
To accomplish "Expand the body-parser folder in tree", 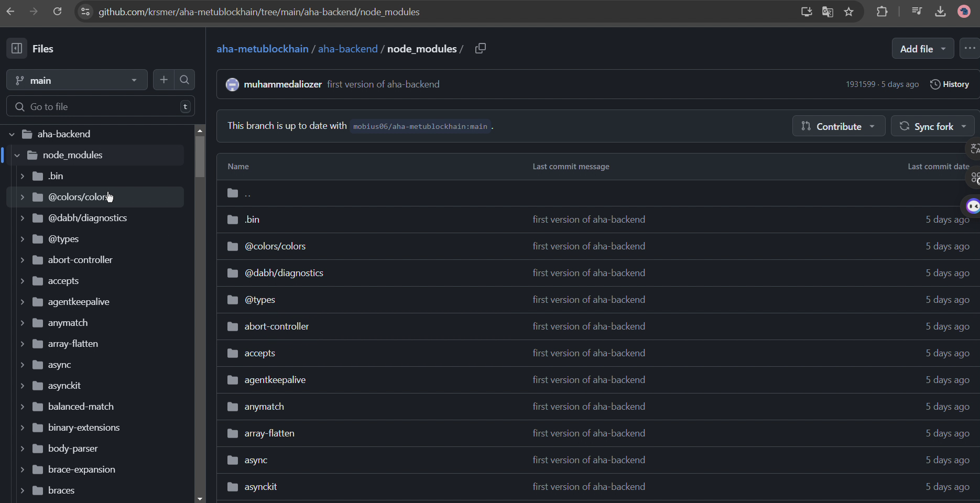I will pyautogui.click(x=23, y=449).
